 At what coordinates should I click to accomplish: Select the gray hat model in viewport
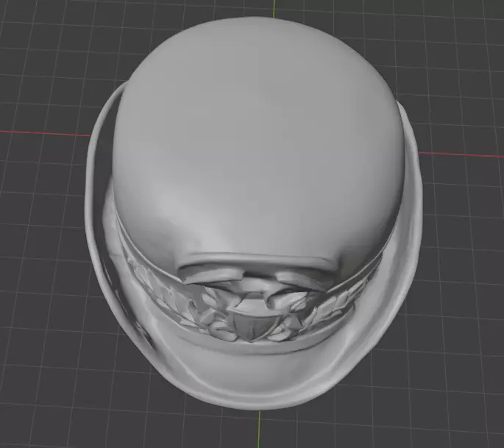(254, 213)
